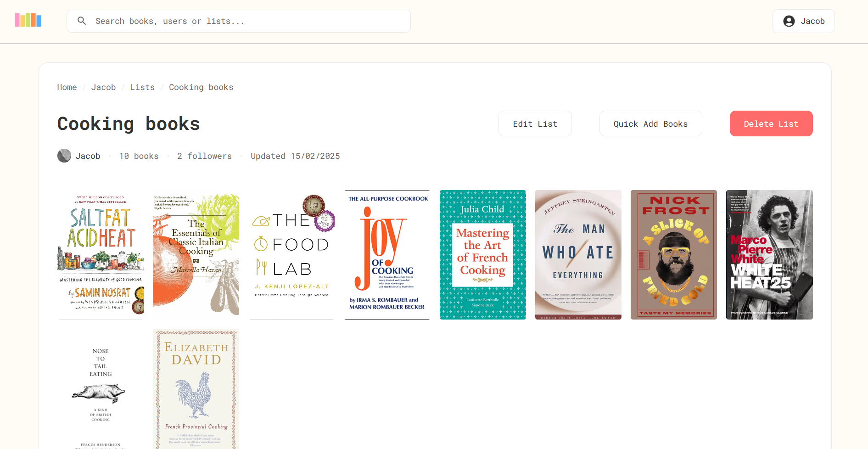Image resolution: width=868 pixels, height=449 pixels.
Task: Open Quick Add Books
Action: click(x=650, y=123)
